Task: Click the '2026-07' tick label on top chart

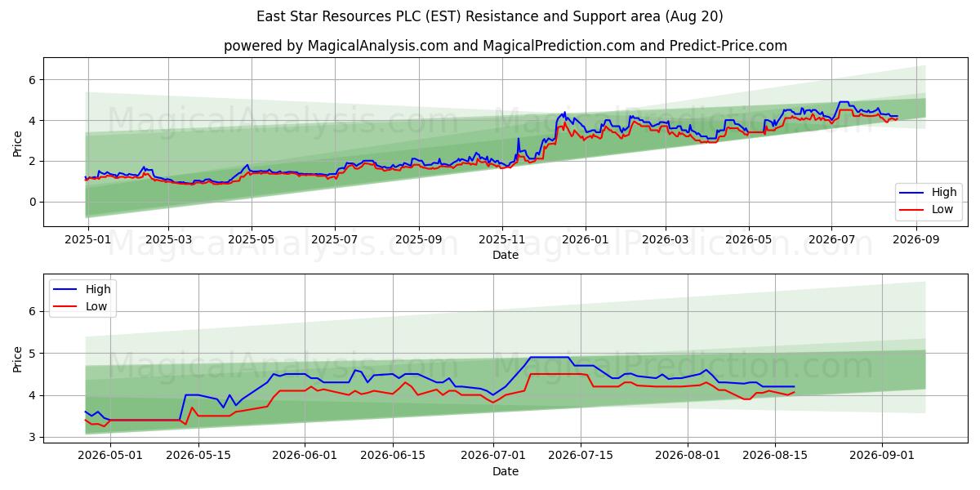Action: (x=832, y=240)
